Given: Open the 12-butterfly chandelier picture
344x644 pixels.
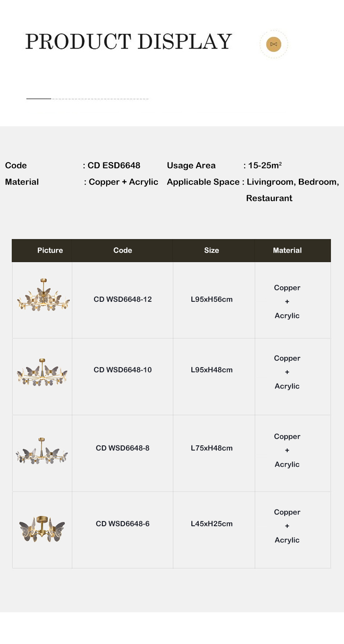Looking at the screenshot, I should pos(43,296).
